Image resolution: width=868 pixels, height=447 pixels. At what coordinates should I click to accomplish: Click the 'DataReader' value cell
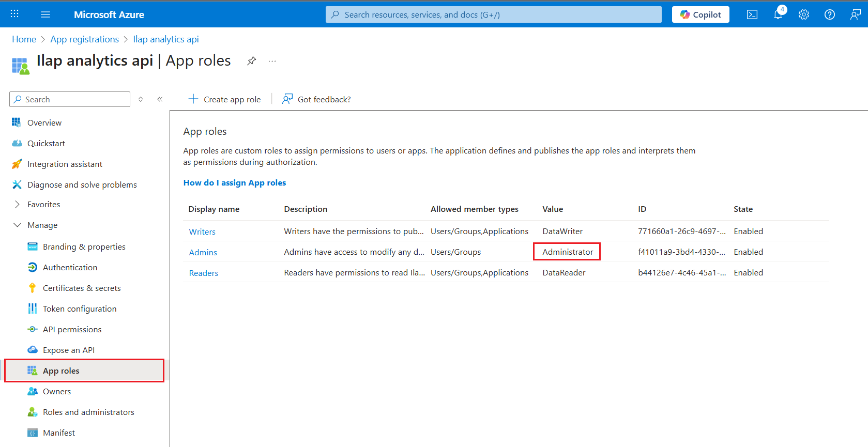pos(564,272)
